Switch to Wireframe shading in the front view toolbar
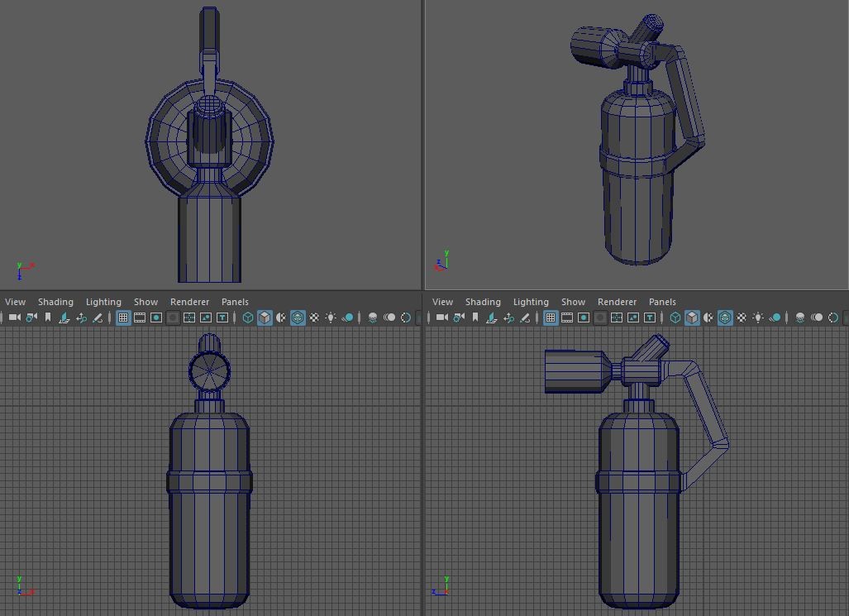The width and height of the screenshot is (849, 616). 247,318
